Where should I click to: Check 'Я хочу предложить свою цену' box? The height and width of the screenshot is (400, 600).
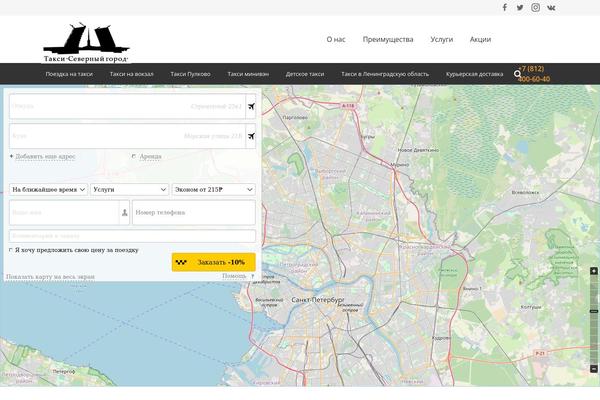pyautogui.click(x=11, y=250)
